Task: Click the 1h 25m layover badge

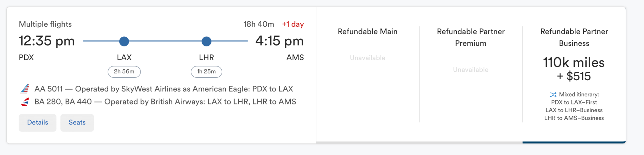Action: (206, 72)
